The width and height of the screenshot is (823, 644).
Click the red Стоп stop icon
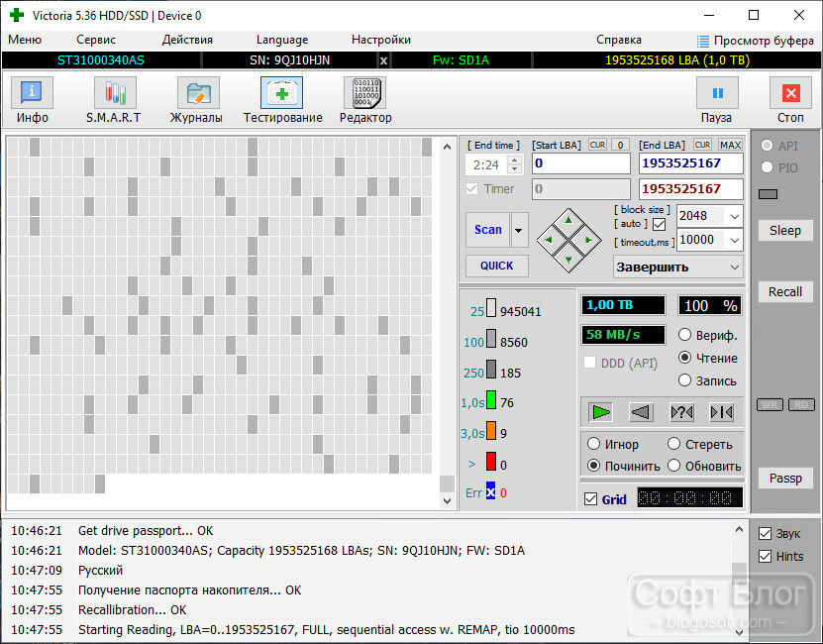coord(790,93)
